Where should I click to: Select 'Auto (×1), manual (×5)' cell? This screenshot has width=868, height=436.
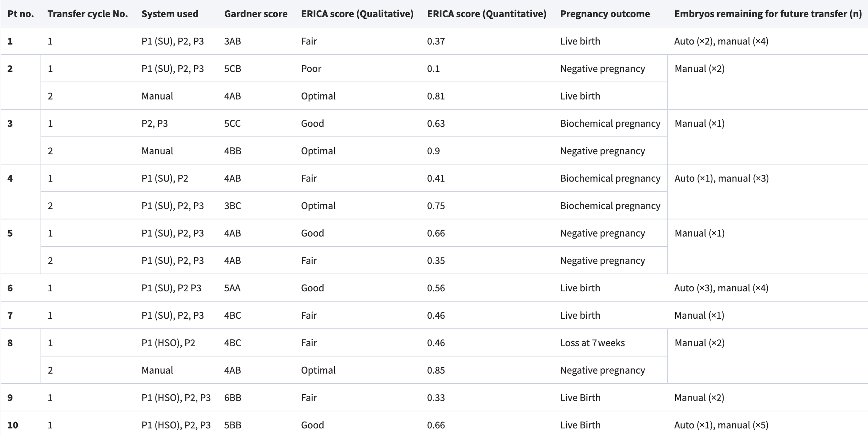tap(721, 425)
